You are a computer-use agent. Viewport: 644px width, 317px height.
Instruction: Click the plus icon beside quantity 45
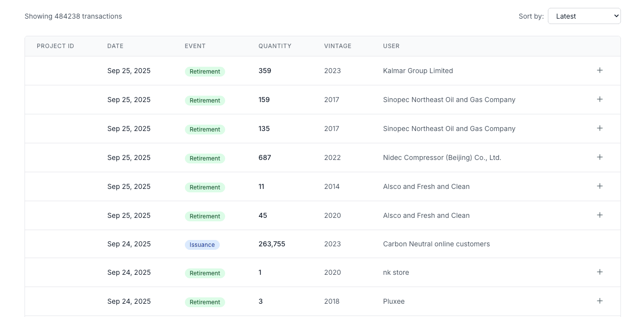[599, 215]
